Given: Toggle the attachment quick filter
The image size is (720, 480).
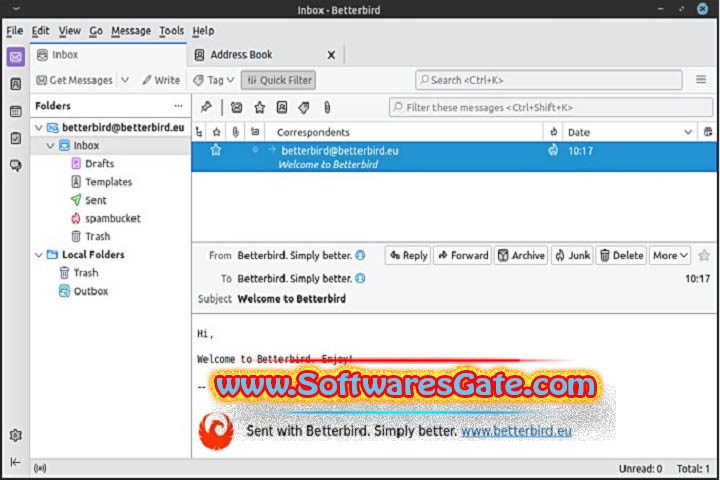Looking at the screenshot, I should click(326, 107).
